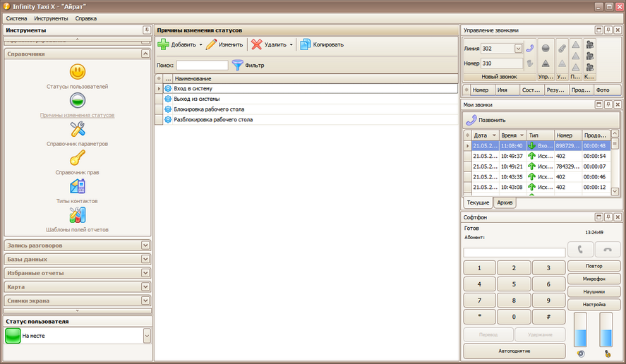Click the red X Удалить icon
626x364 pixels.
point(257,44)
